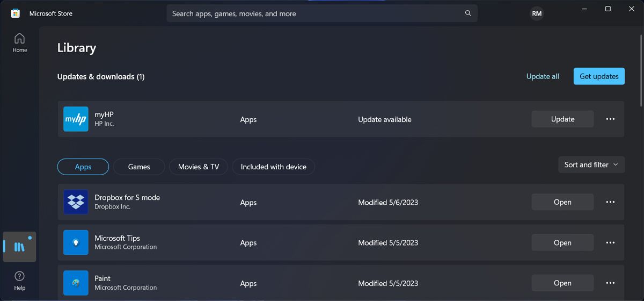The width and height of the screenshot is (644, 301).
Task: Click the search magnifier icon
Action: point(468,13)
